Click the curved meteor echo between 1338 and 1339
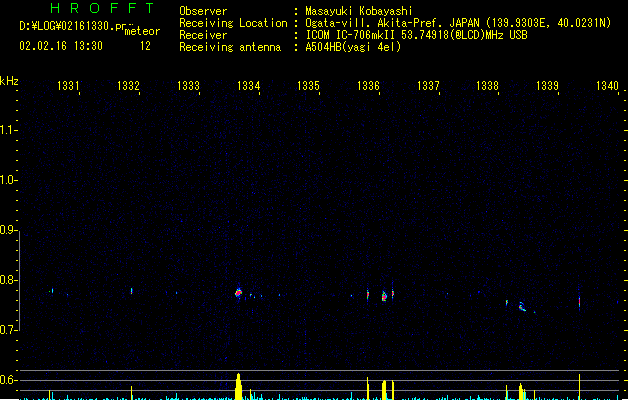Image resolution: width=629 pixels, height=400 pixels. tap(522, 307)
